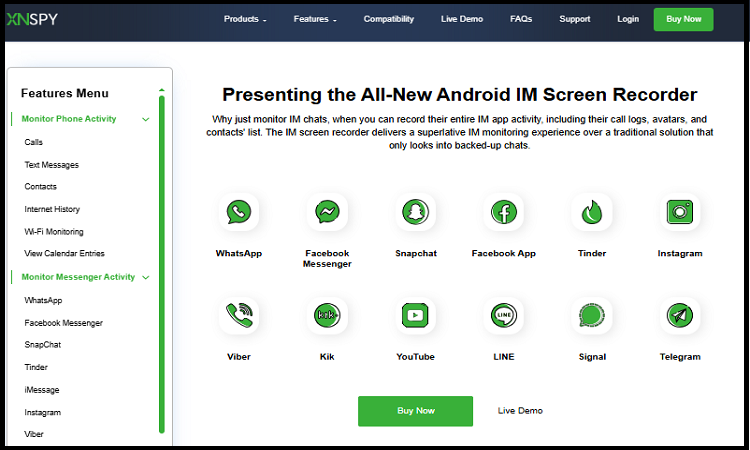Click the Live Demo link beside Buy Now
The width and height of the screenshot is (750, 450).
click(x=520, y=411)
